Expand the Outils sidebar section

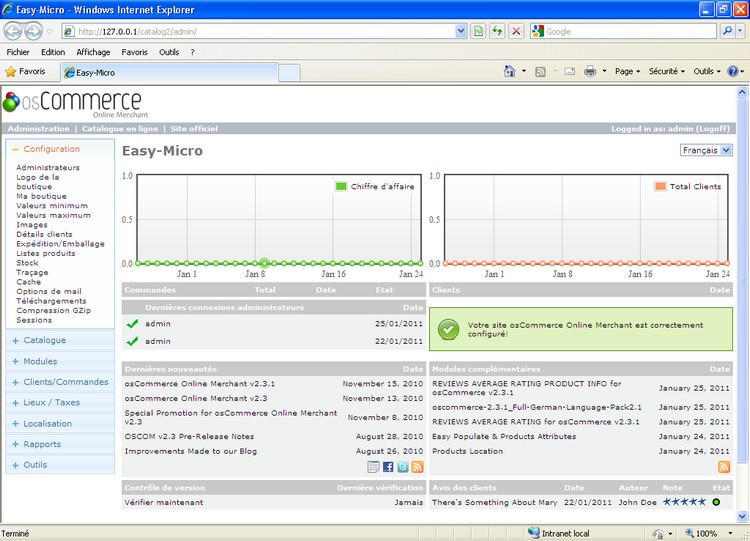60,464
